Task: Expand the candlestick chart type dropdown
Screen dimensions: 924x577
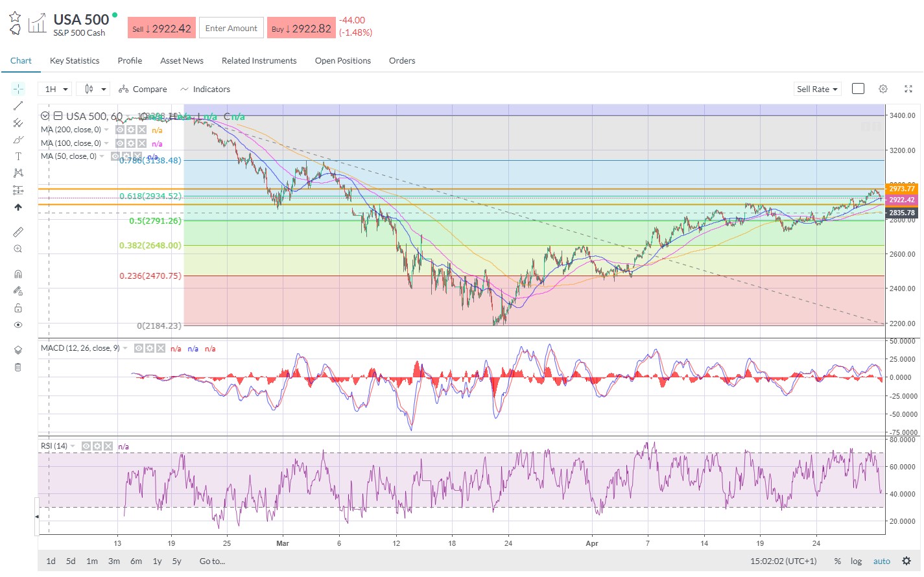Action: pos(93,89)
